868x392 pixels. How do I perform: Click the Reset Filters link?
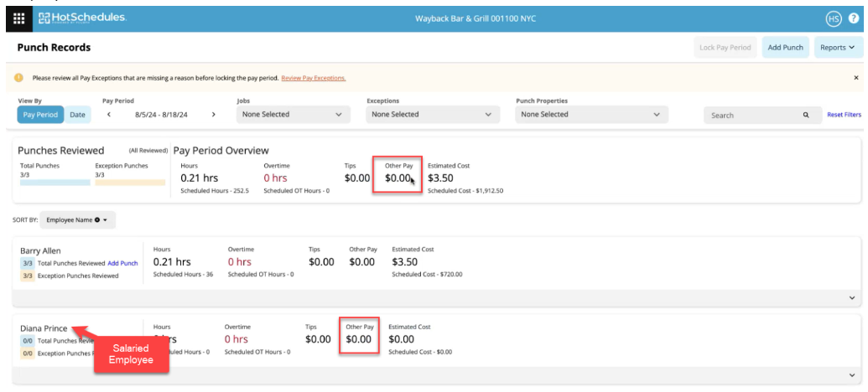pos(844,115)
